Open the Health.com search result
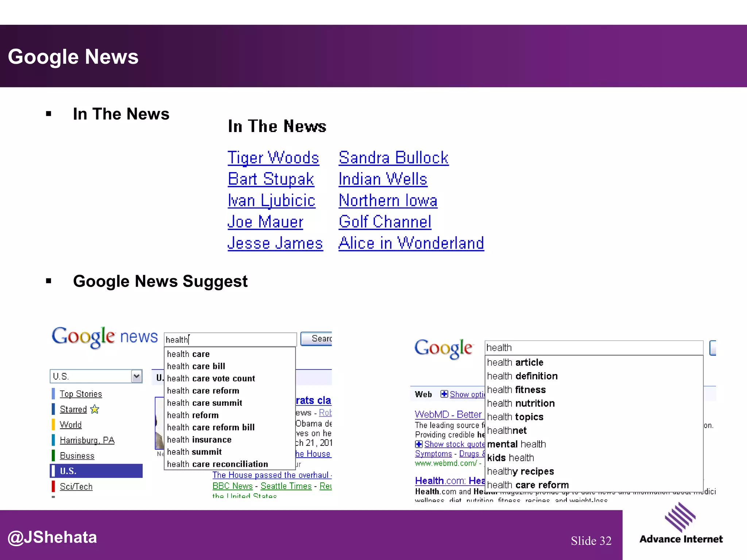This screenshot has height=560, width=747. 450,481
